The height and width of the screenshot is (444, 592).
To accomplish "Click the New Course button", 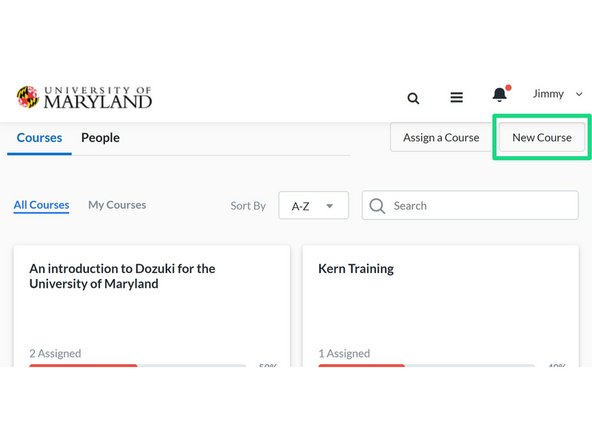I will [542, 137].
